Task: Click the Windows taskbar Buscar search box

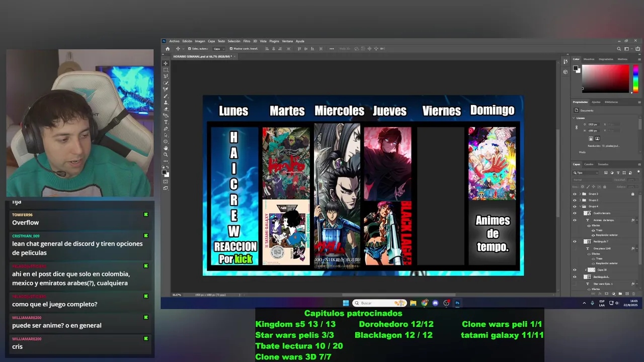Action: coord(379,303)
